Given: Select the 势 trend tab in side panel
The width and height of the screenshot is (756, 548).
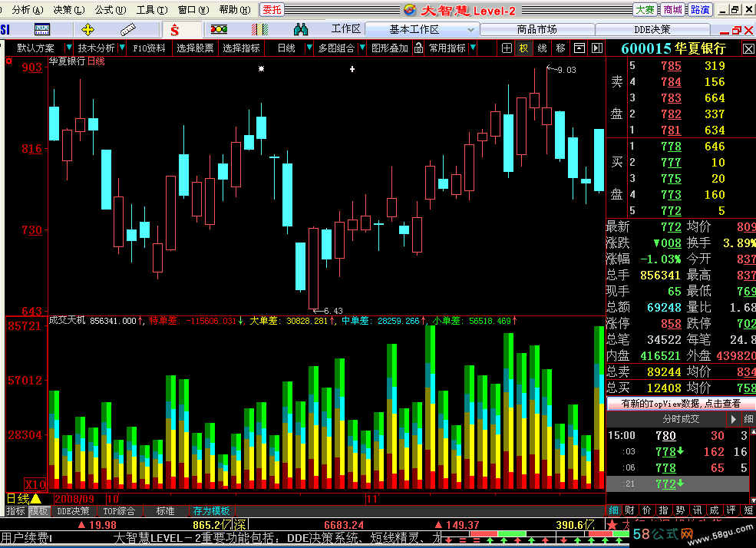Looking at the screenshot, I should point(680,510).
